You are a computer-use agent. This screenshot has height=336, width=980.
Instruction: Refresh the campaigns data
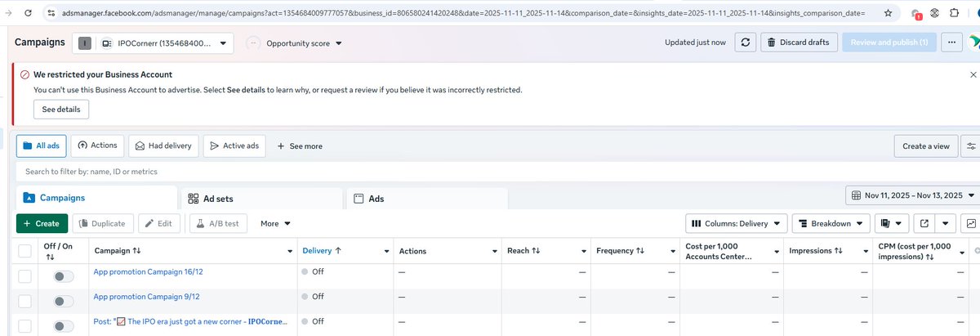pos(744,43)
